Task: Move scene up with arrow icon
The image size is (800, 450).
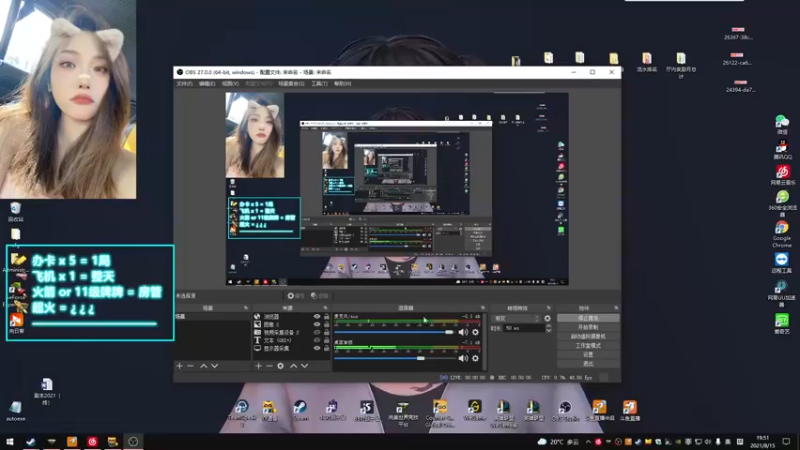Action: (204, 366)
